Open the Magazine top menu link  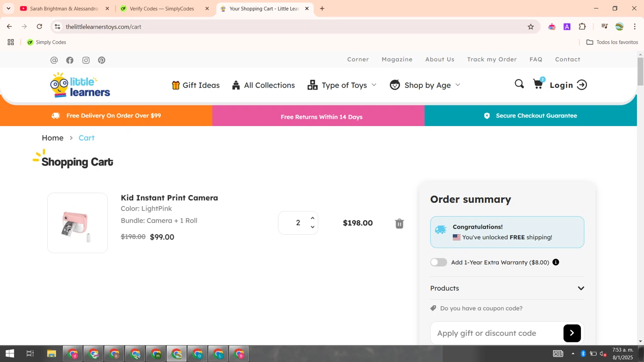pos(397,59)
